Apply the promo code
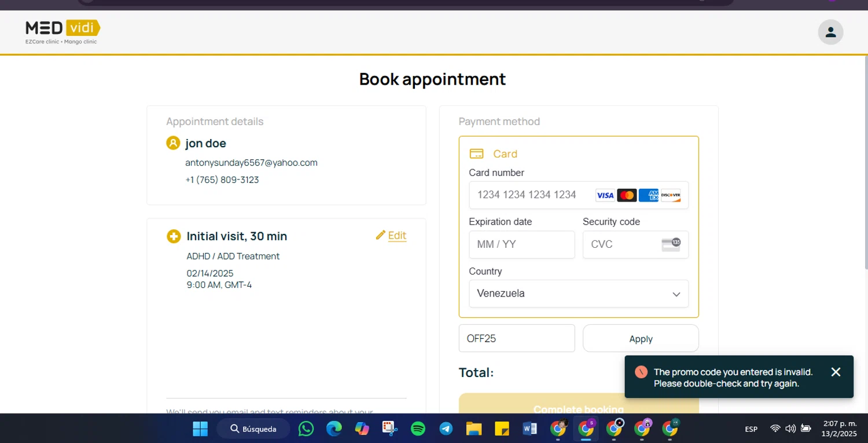 (641, 338)
